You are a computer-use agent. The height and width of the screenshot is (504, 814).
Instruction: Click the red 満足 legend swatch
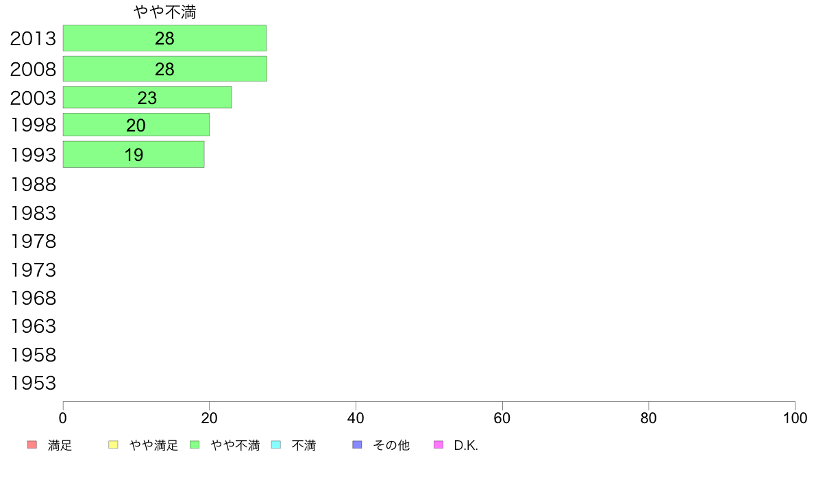32,445
